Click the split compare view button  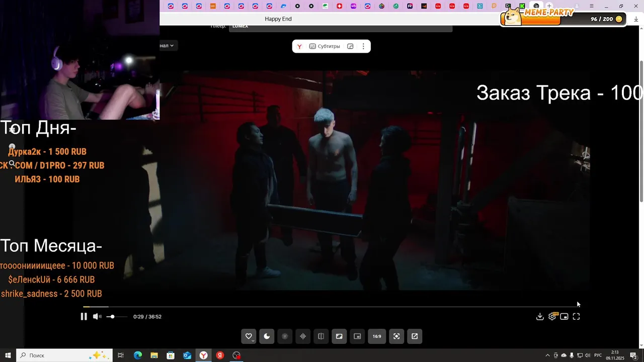click(x=321, y=336)
